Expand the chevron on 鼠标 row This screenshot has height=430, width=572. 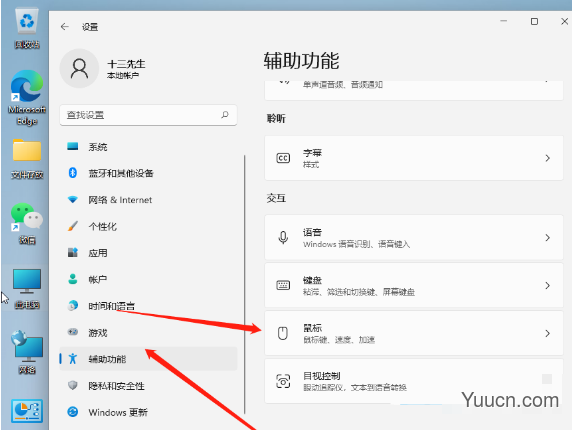coord(547,333)
